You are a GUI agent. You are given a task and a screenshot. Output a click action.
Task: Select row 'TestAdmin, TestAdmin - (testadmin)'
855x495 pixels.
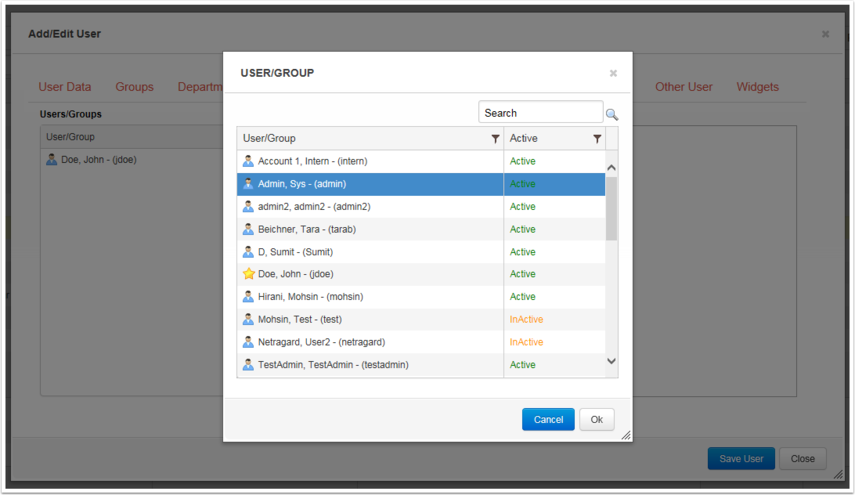point(421,365)
